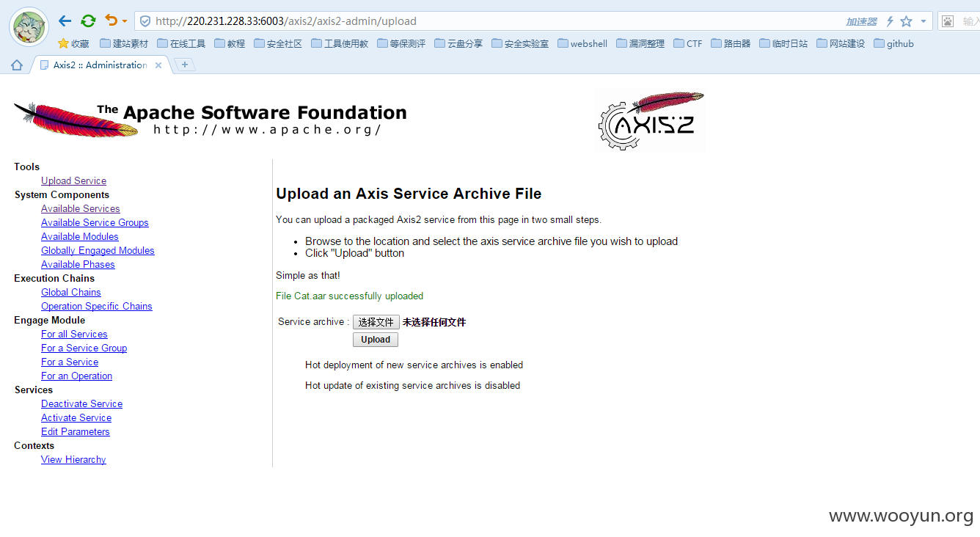
Task: Click the 选择文件 choose file button
Action: coord(376,322)
